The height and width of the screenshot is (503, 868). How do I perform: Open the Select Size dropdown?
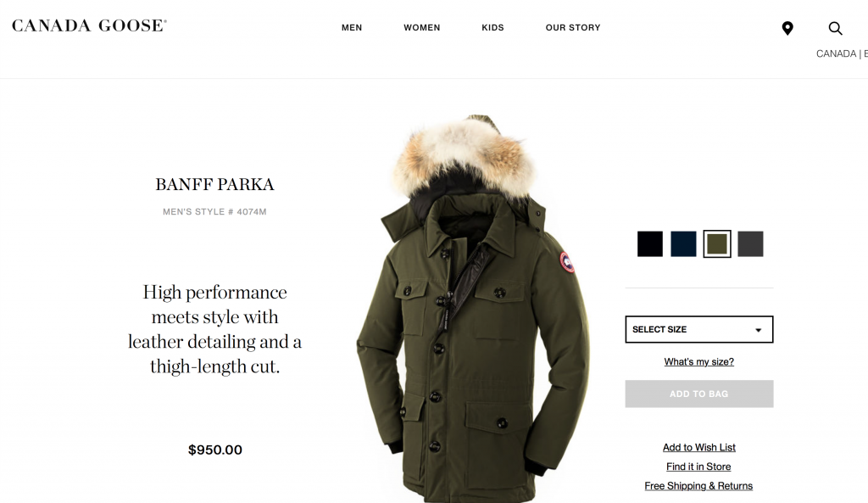tap(699, 330)
